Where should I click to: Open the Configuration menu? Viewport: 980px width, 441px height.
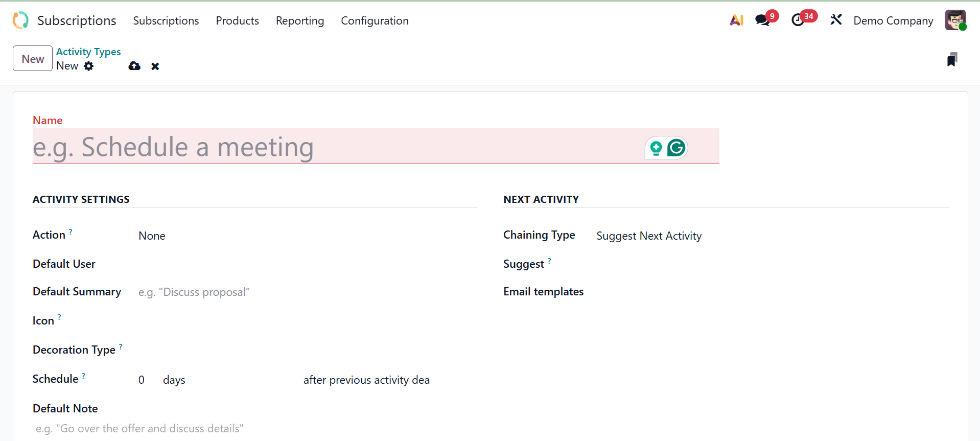tap(375, 21)
